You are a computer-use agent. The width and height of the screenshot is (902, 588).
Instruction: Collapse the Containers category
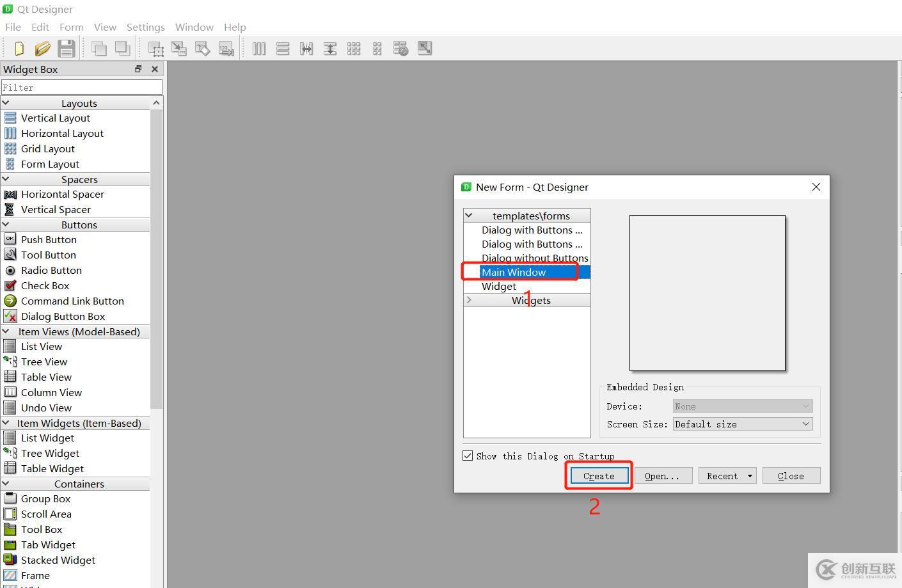point(6,484)
